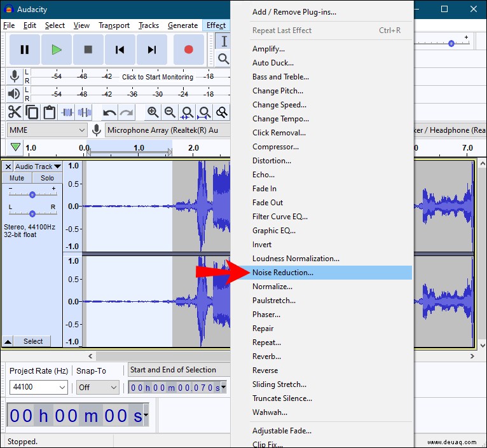Skip to start of the project
Image resolution: width=487 pixels, height=448 pixels.
tap(120, 50)
